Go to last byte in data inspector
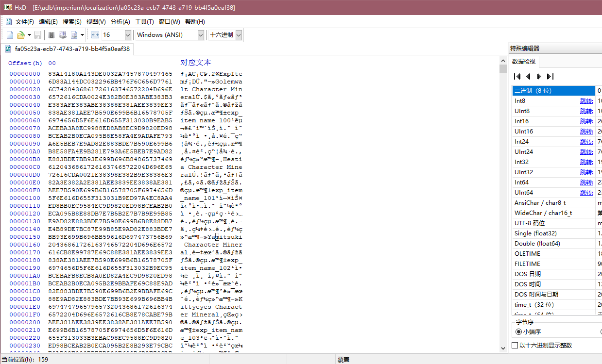Viewport: 602px width, 364px height. [x=550, y=76]
